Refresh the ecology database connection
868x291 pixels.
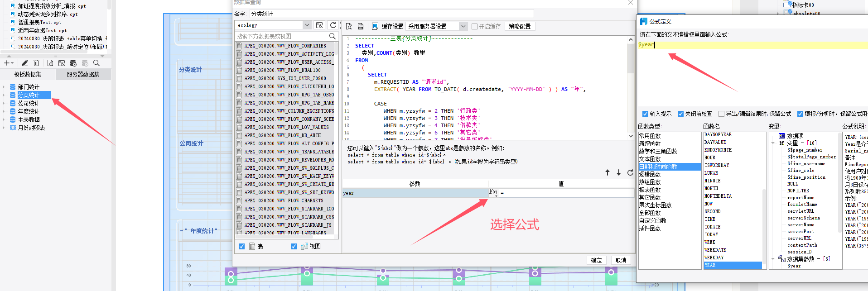pyautogui.click(x=333, y=25)
